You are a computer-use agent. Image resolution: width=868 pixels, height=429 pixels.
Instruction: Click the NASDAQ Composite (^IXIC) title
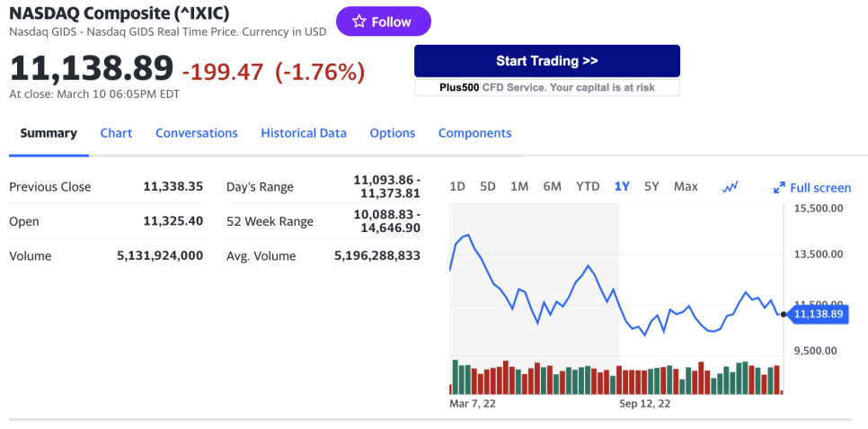(x=120, y=13)
